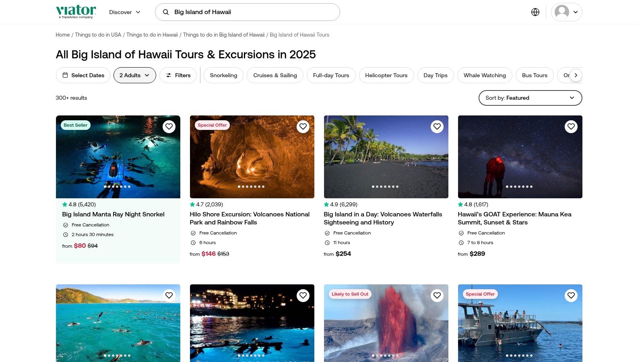Open Big Island Manta Ray Night Snorkel title
644x362 pixels.
(x=113, y=214)
